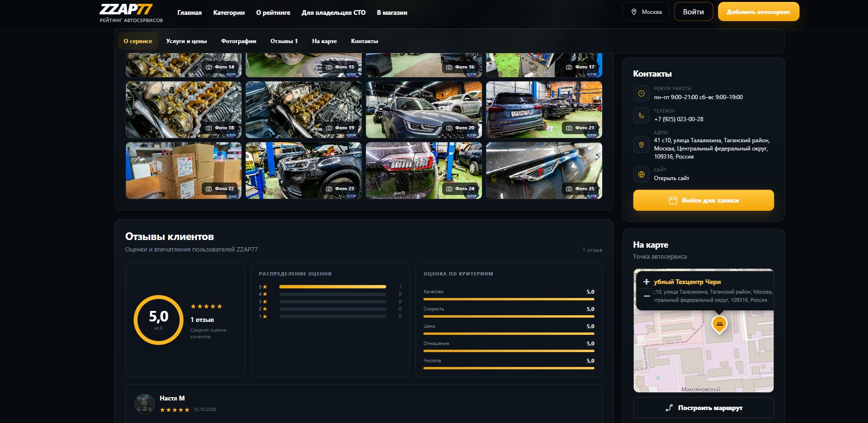The height and width of the screenshot is (423, 868).
Task: Open the Для владельцев СТО menu item
Action: click(333, 12)
